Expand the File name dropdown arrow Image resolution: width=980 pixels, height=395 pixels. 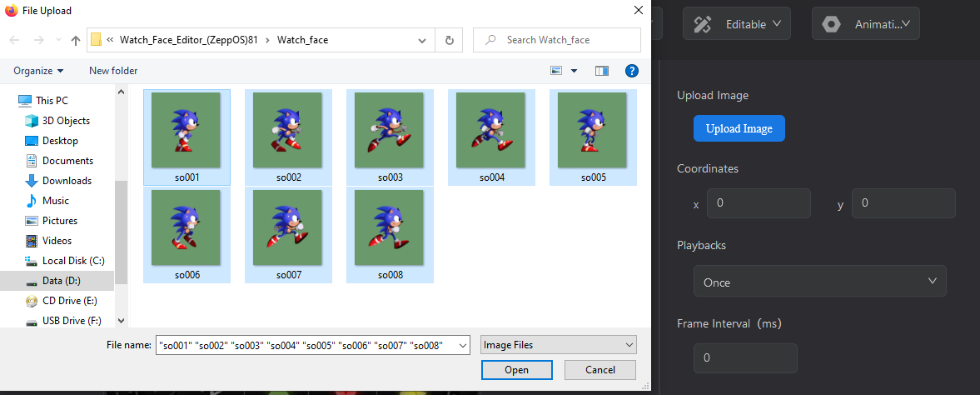(x=463, y=345)
